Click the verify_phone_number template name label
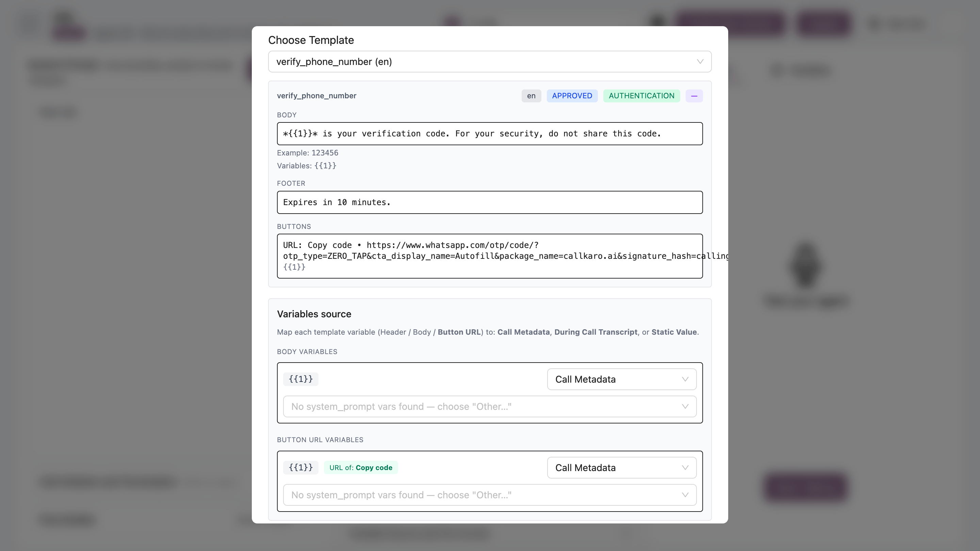The height and width of the screenshot is (551, 980). click(x=316, y=96)
